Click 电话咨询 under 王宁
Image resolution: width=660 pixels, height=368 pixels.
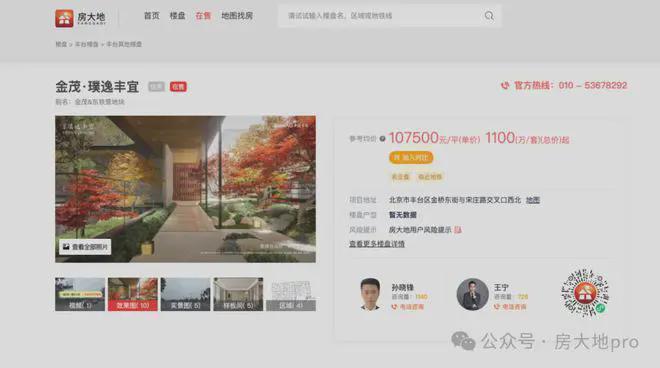(x=514, y=307)
